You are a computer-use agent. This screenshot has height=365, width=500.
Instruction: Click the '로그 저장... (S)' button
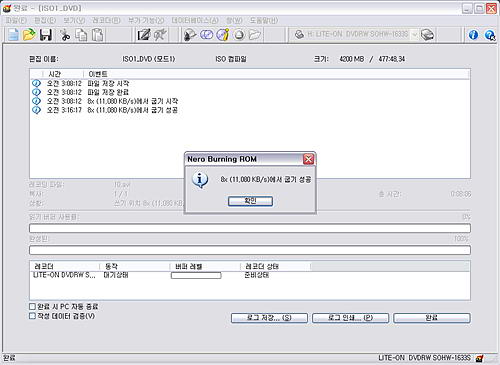(269, 318)
